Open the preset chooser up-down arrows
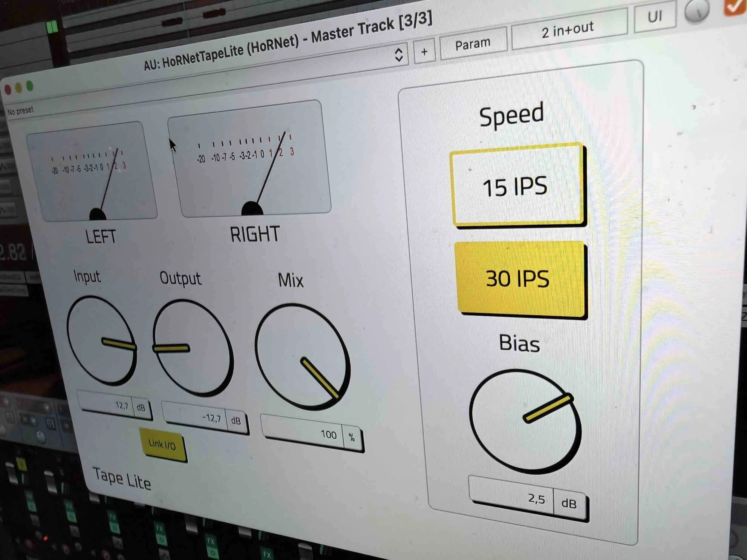 point(399,55)
